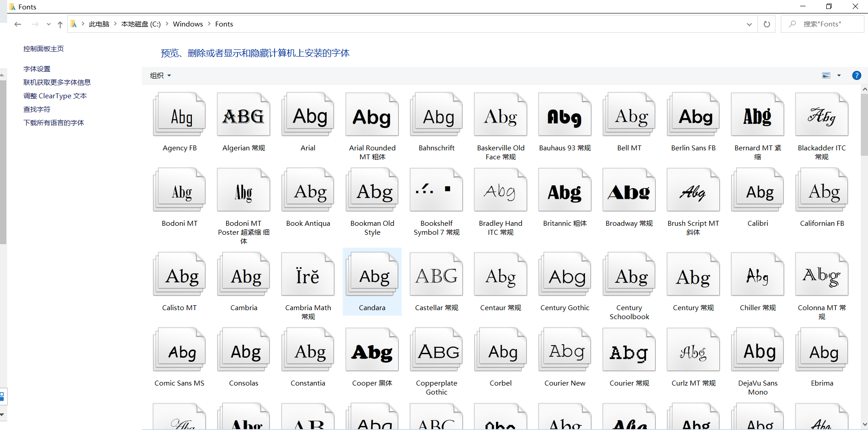
Task: Select the Courier New font icon
Action: 565,350
